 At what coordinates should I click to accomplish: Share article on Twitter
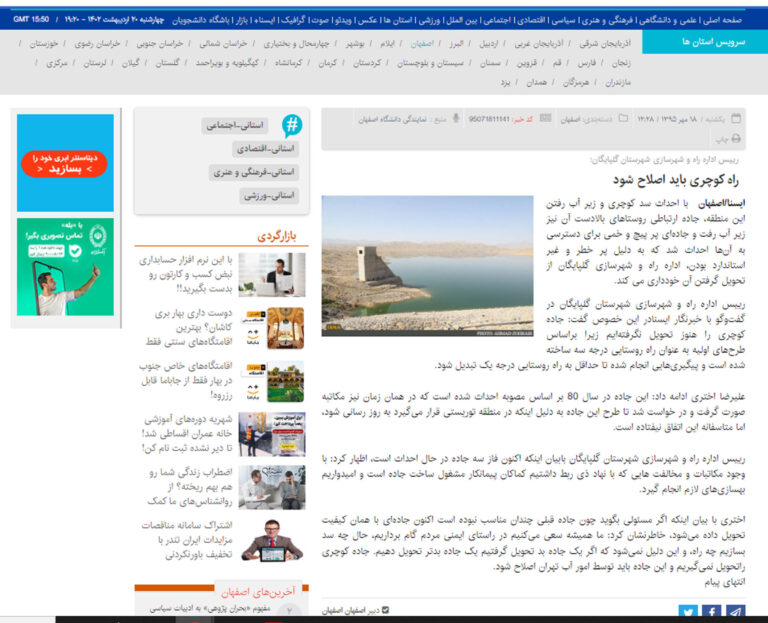point(688,612)
